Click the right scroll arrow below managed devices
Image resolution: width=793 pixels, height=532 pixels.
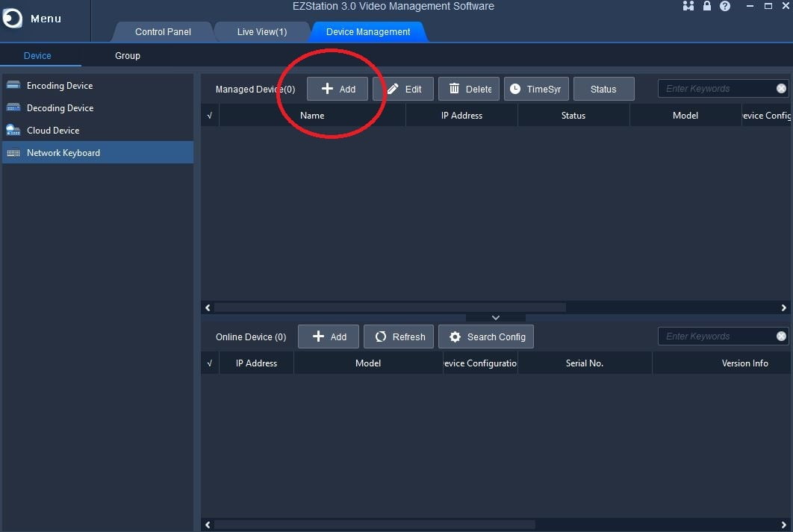coord(783,307)
